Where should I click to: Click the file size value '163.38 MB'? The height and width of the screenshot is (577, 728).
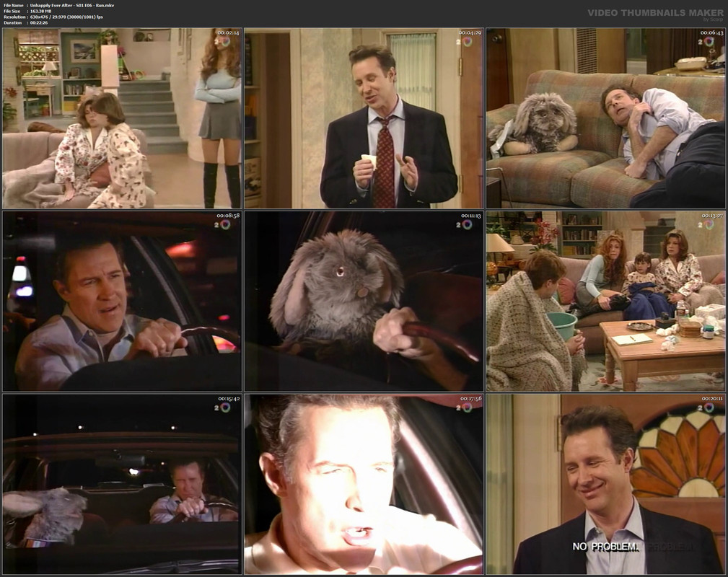[x=41, y=11]
